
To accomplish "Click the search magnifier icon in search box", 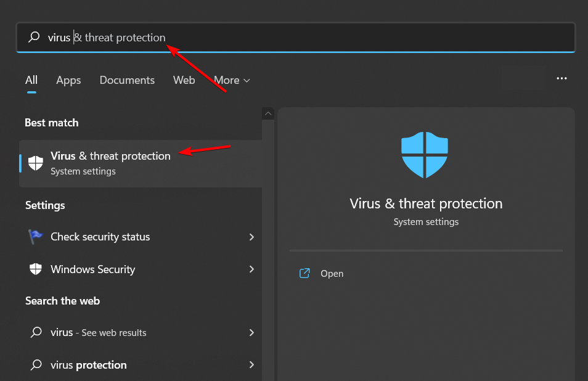I will pyautogui.click(x=34, y=37).
